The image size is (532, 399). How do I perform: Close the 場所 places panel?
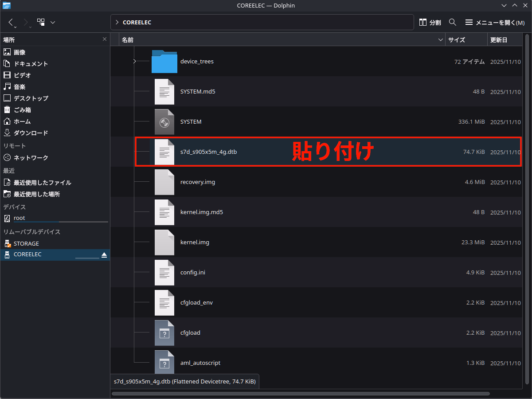coord(105,39)
